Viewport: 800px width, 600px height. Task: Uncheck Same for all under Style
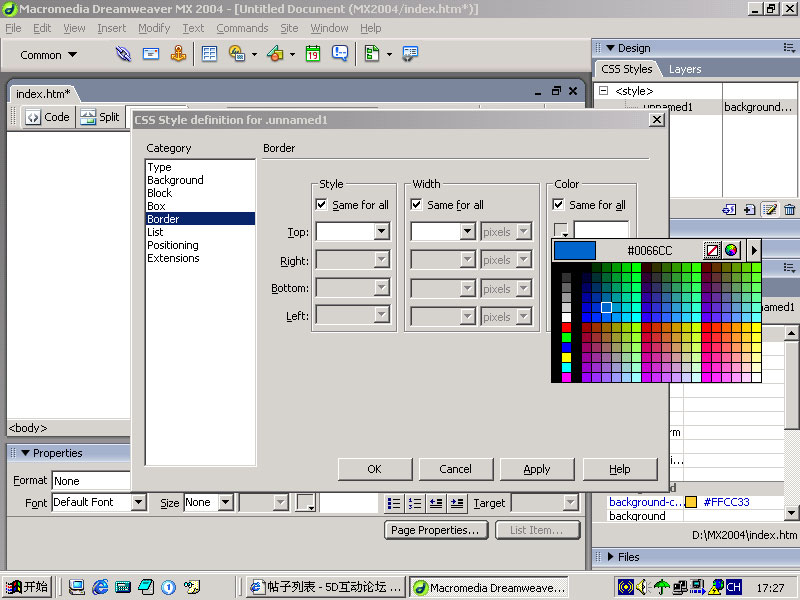tap(321, 205)
